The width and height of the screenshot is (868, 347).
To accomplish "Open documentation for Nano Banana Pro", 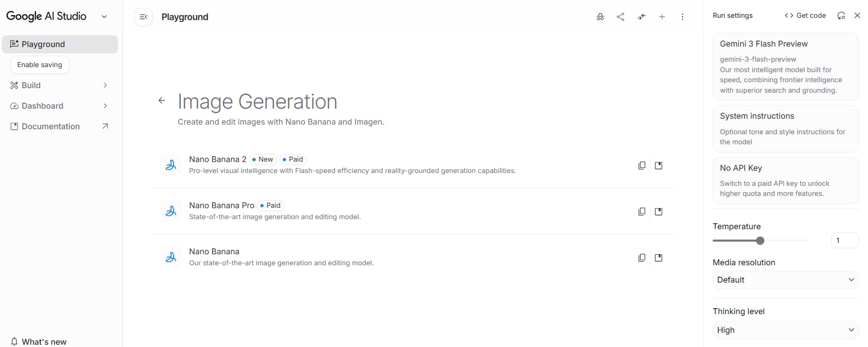I will click(658, 212).
